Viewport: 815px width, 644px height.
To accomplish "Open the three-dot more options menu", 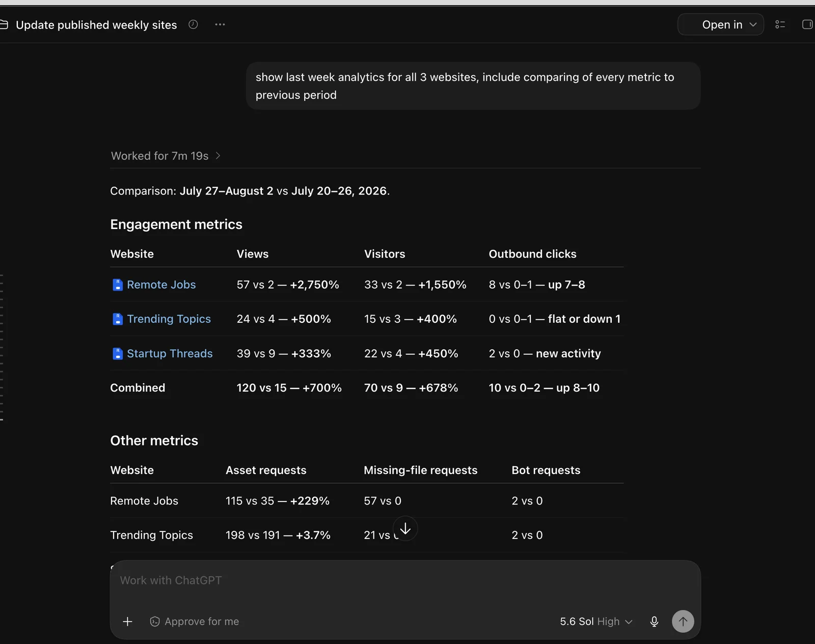I will pos(220,24).
